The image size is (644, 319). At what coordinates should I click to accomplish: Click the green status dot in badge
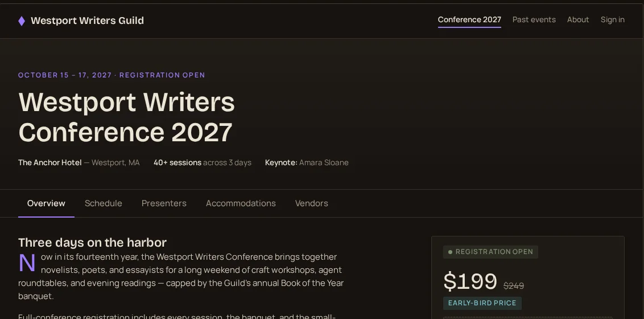coord(450,252)
